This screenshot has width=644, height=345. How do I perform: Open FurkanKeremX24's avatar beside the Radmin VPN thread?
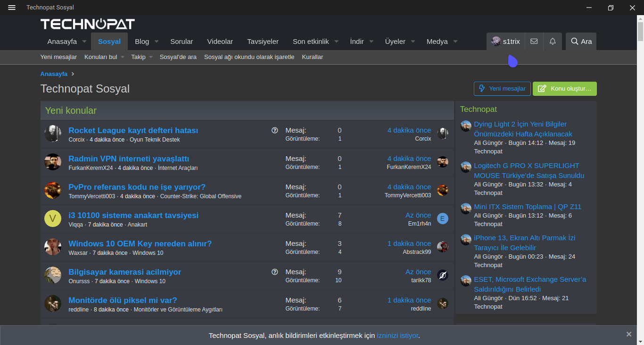tap(53, 162)
